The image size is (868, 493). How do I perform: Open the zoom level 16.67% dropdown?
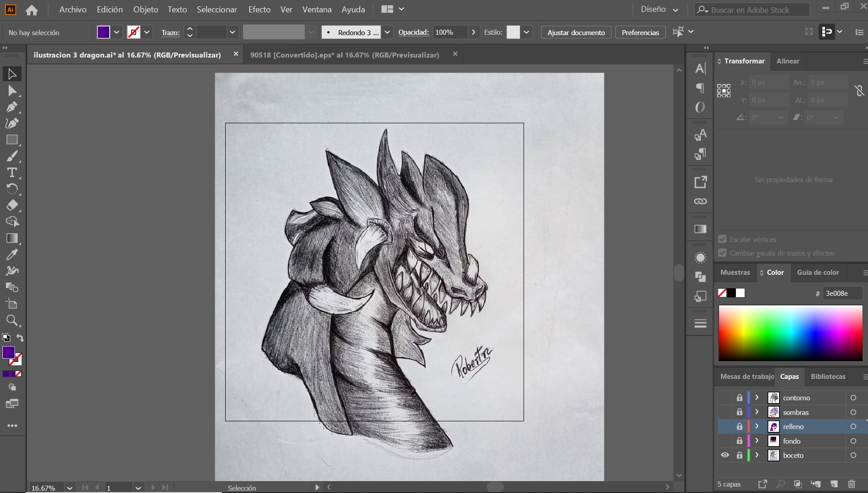(69, 488)
